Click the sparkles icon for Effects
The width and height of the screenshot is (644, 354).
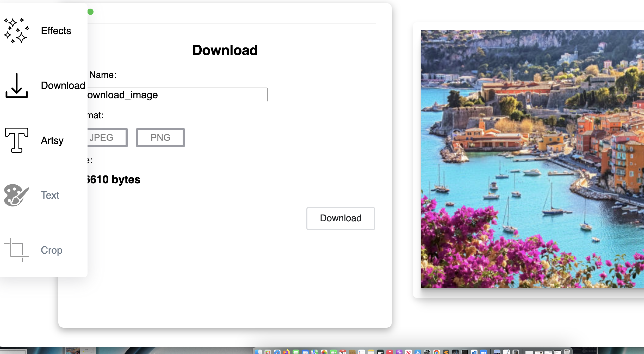pyautogui.click(x=16, y=31)
